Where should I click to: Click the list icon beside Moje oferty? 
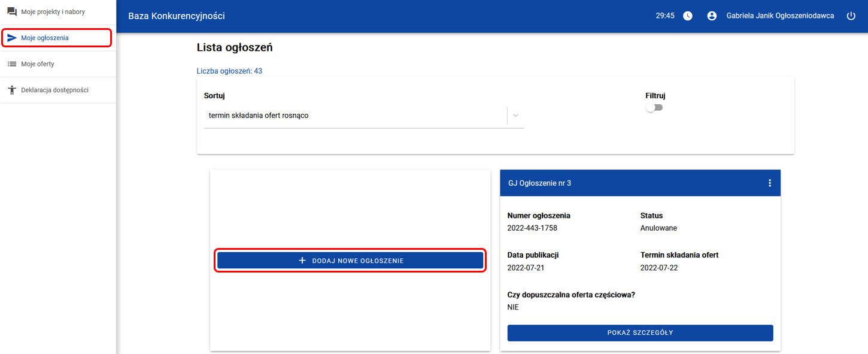(11, 64)
